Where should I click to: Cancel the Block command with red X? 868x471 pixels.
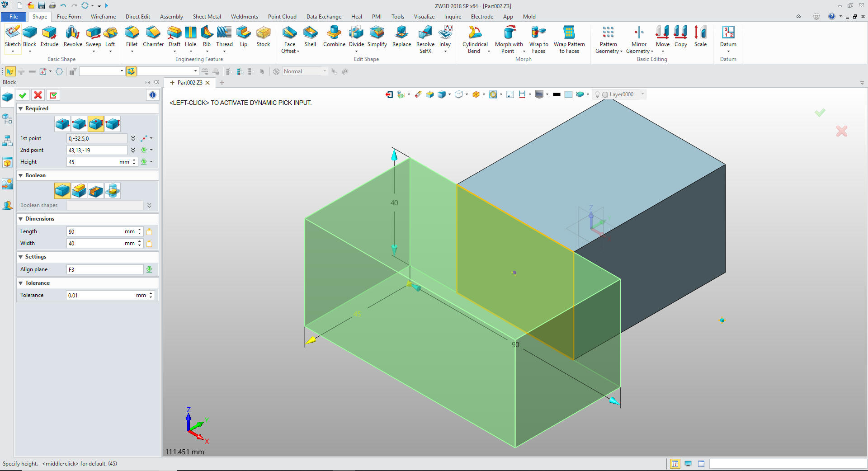click(38, 95)
